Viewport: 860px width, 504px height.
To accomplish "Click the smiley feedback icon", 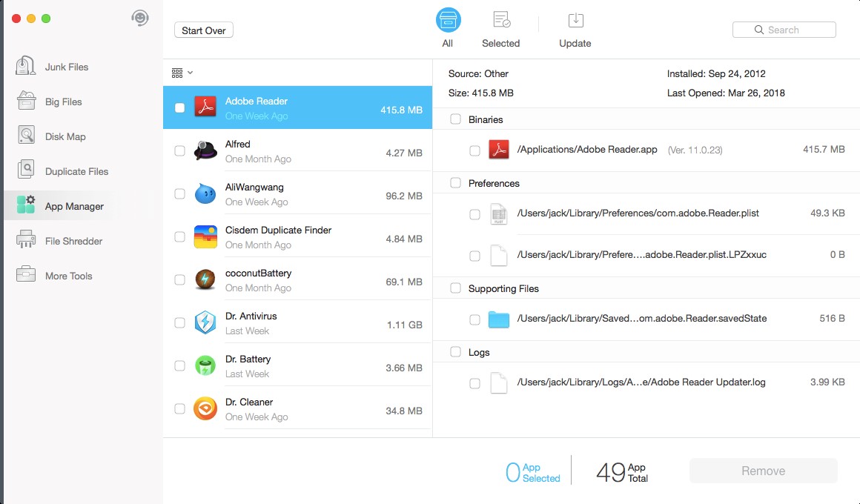I will pos(139,19).
